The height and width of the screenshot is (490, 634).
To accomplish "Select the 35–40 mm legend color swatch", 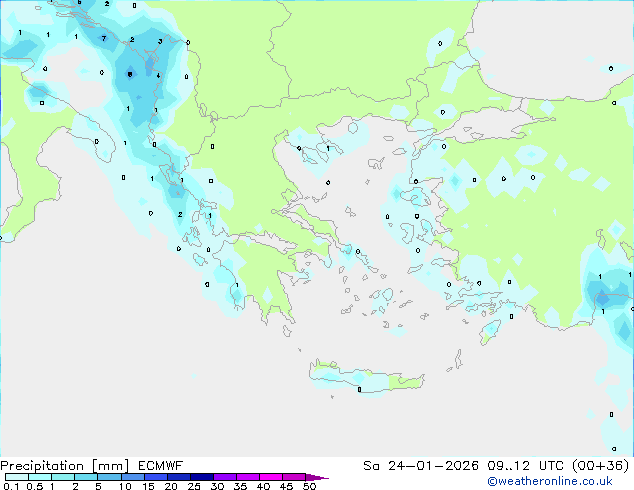I will [248, 477].
